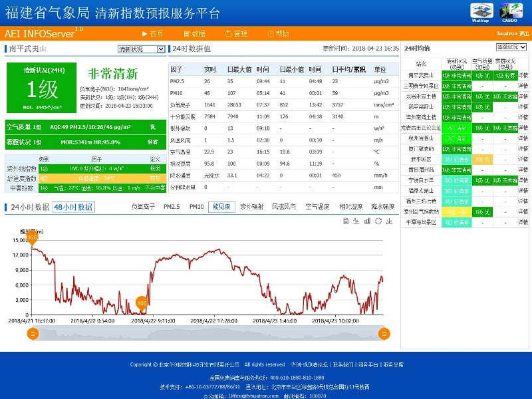Open the WatVap application icon
Image resolution: width=532 pixels, height=399 pixels.
click(x=480, y=11)
